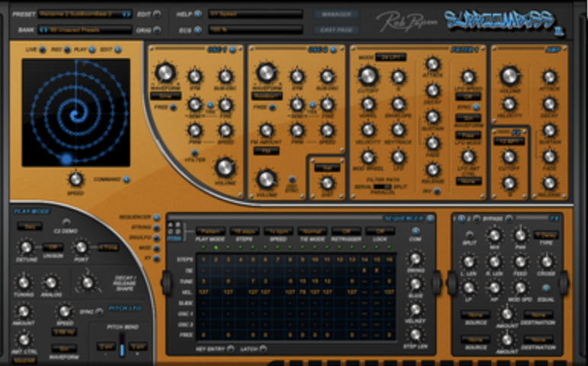Adjust the Port knob in Play Mode
Image resolution: width=588 pixels, height=366 pixels.
point(81,247)
